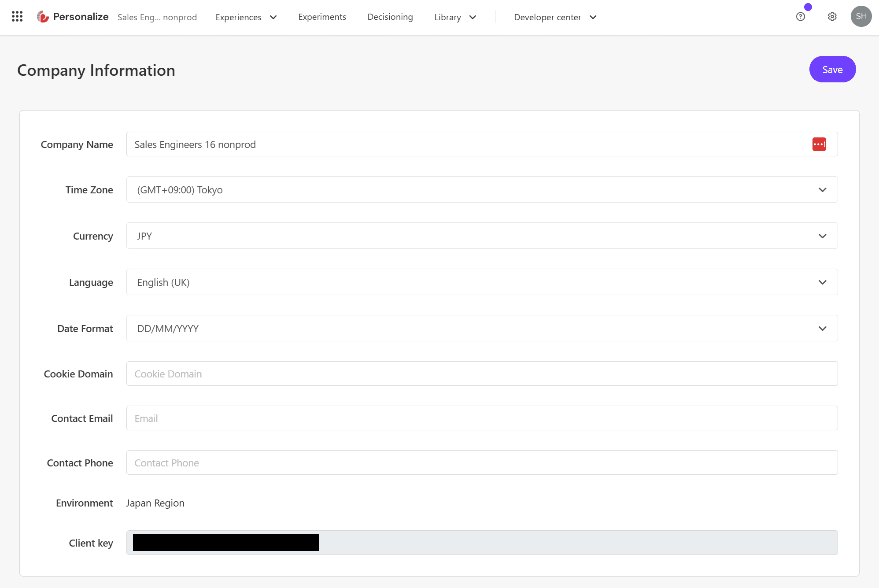Click the purple notification dot

(x=808, y=7)
